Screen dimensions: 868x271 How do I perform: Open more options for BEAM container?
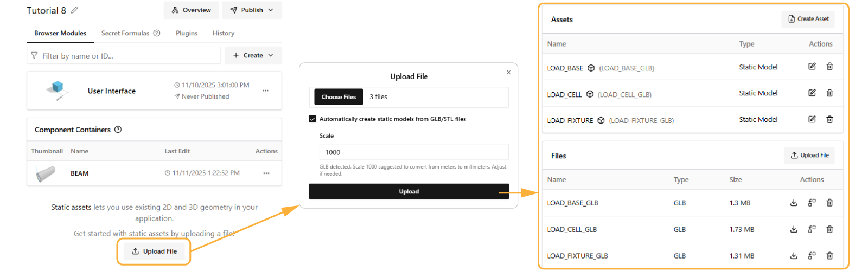click(x=266, y=173)
